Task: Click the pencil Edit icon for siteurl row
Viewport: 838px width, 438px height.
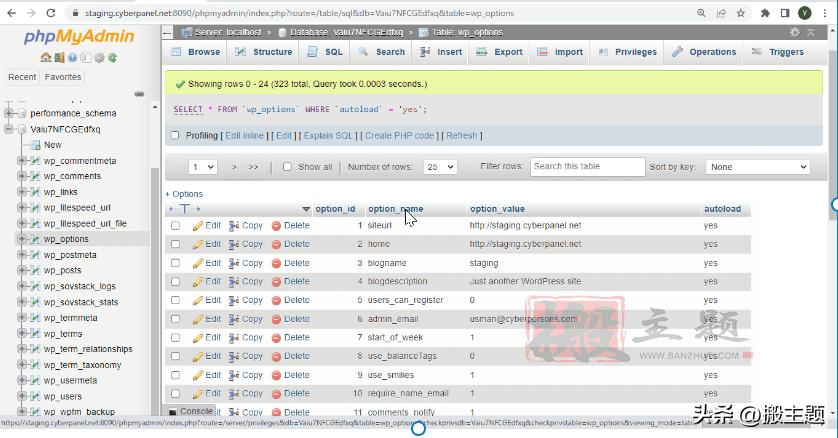Action: pos(198,226)
